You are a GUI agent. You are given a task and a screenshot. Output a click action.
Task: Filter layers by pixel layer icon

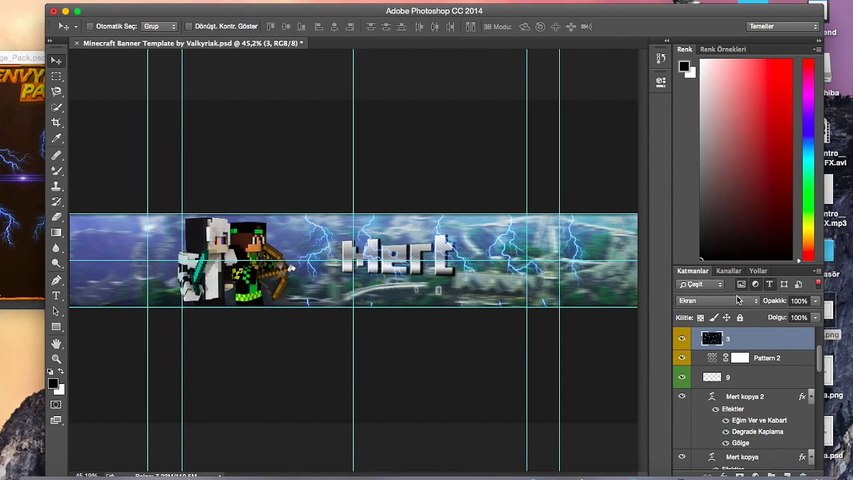tap(741, 284)
